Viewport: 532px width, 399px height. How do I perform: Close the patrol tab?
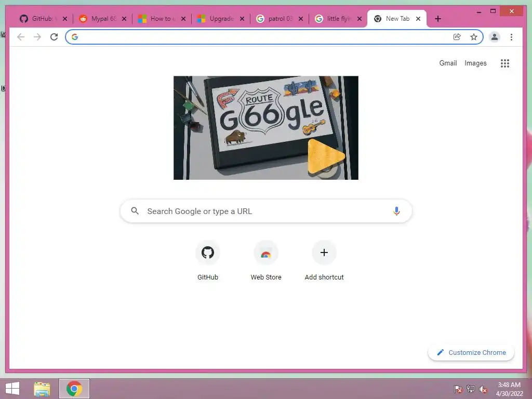click(301, 19)
